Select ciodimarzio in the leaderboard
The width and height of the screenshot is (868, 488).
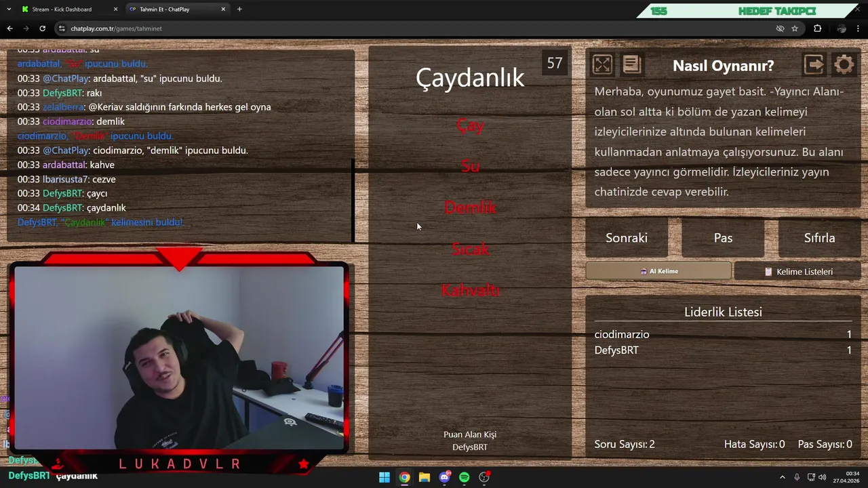coord(622,334)
